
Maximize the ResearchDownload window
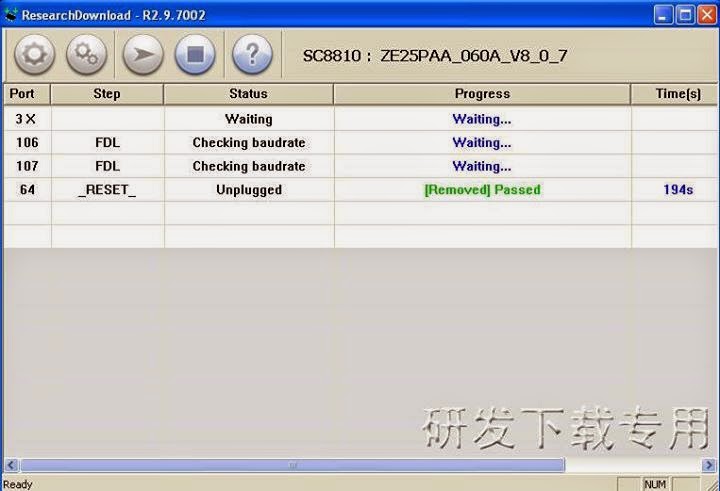pyautogui.click(x=686, y=15)
